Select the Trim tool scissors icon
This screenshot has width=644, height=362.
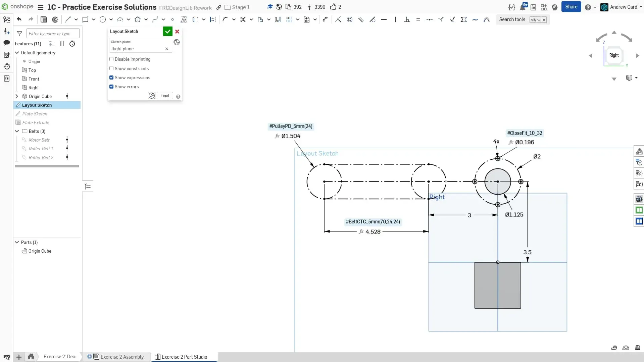pyautogui.click(x=243, y=19)
